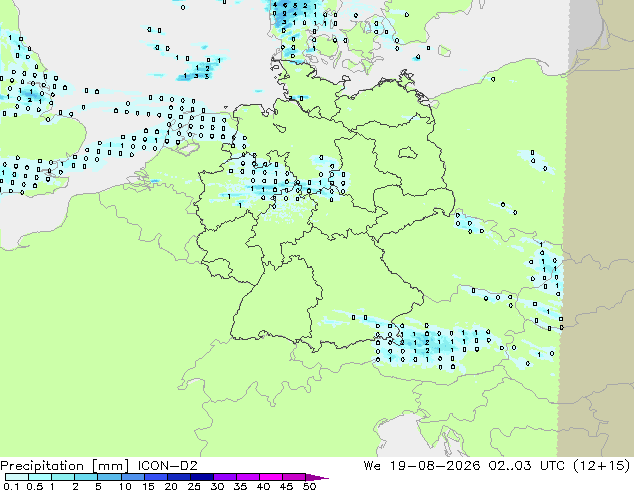
Task: Select the 35–40 mm legend color swatch
Action: (x=247, y=477)
